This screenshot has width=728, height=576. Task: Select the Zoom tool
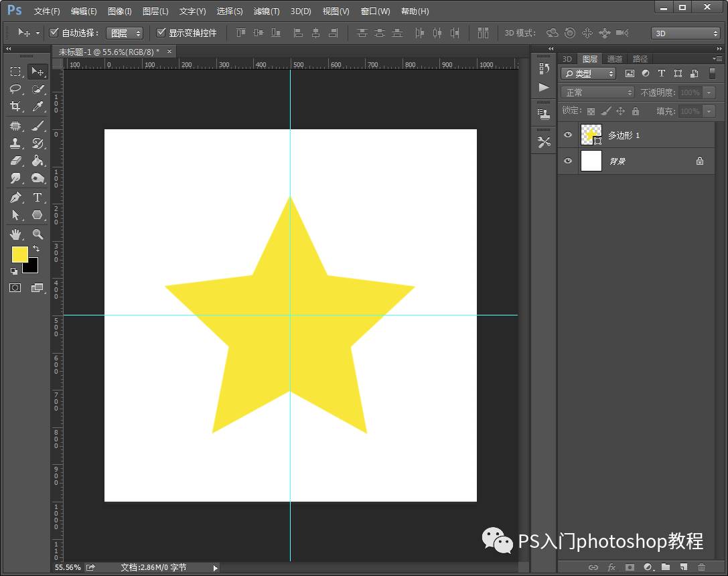38,234
